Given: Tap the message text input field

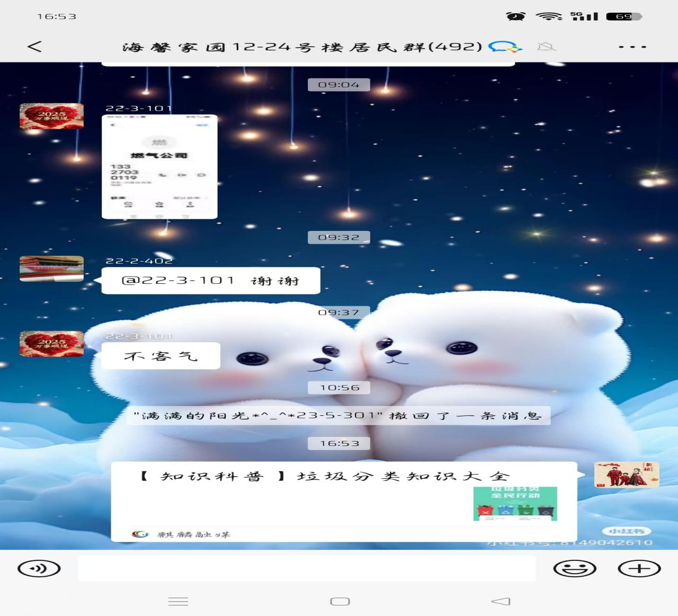Looking at the screenshot, I should 307,569.
